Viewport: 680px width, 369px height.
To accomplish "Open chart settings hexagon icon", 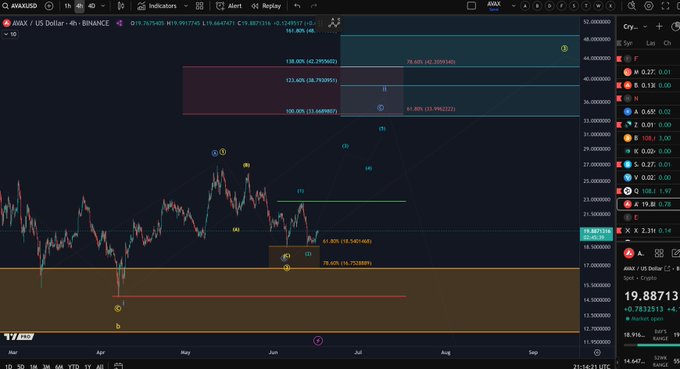I will click(x=649, y=6).
